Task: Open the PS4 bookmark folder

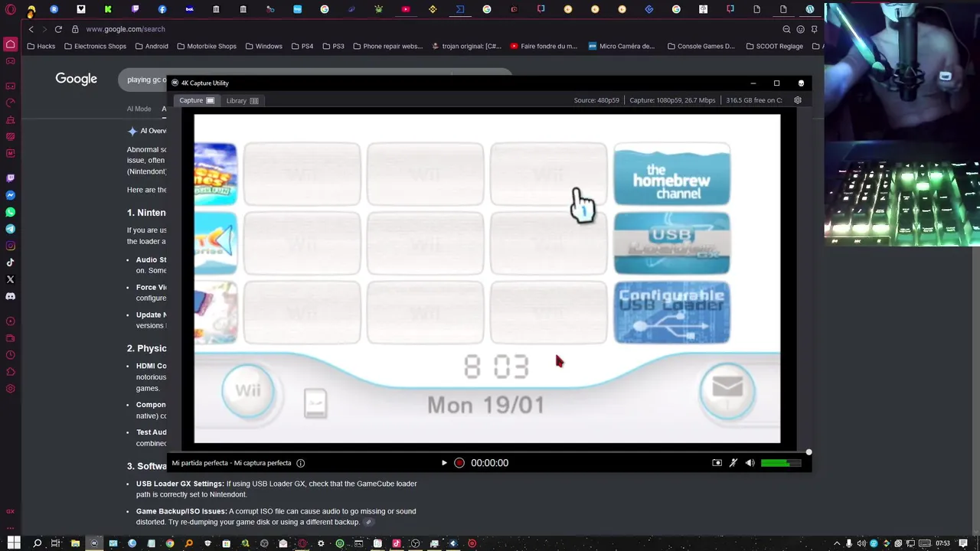Action: click(x=302, y=46)
